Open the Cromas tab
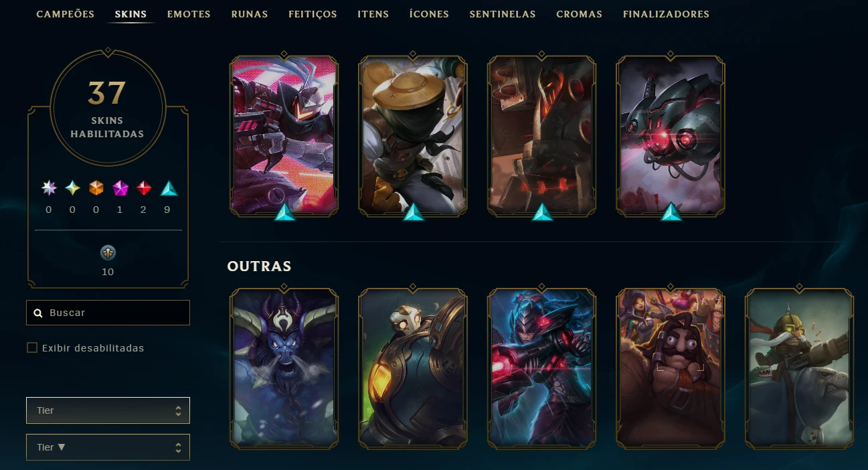 click(x=579, y=14)
